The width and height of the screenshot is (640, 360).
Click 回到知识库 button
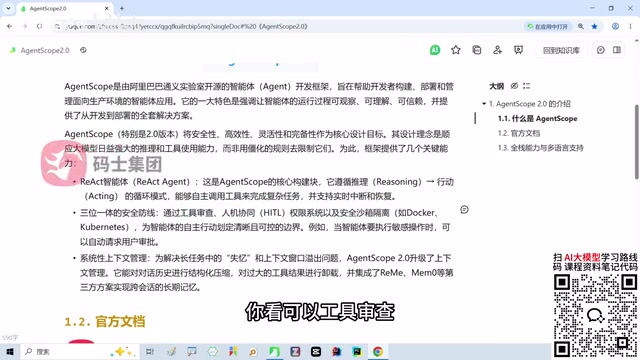tap(561, 50)
